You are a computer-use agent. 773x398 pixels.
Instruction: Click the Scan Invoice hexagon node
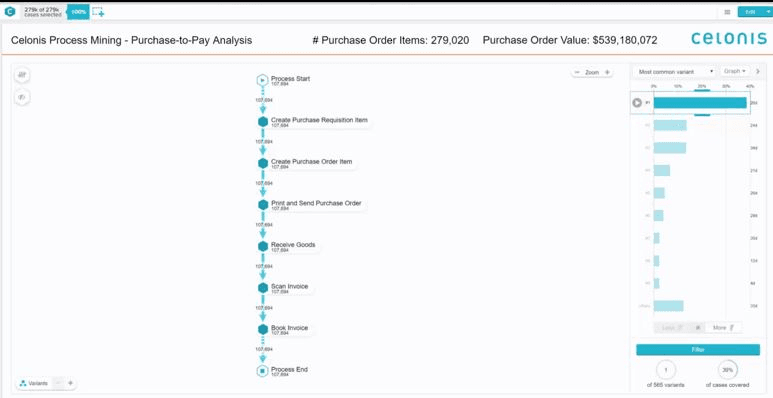263,288
